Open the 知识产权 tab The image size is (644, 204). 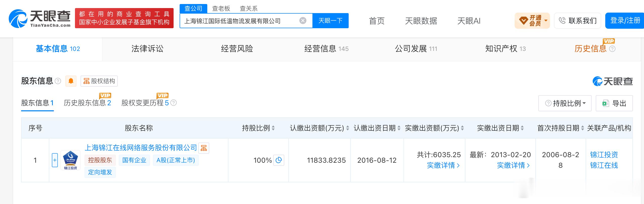(x=506, y=49)
